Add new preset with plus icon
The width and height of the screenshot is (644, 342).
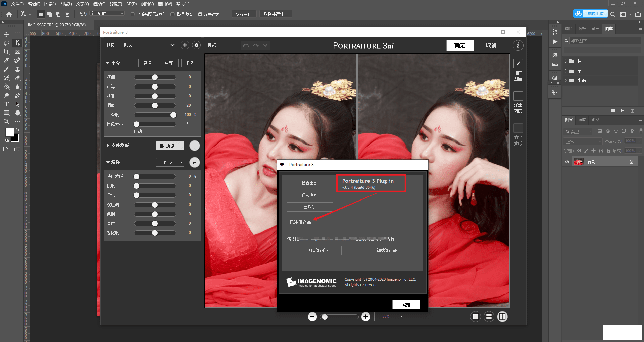[185, 45]
